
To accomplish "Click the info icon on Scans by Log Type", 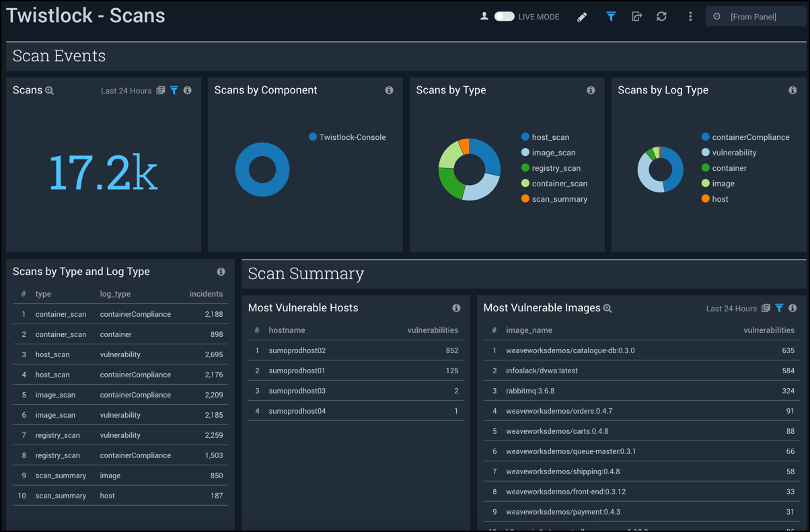I will (793, 89).
